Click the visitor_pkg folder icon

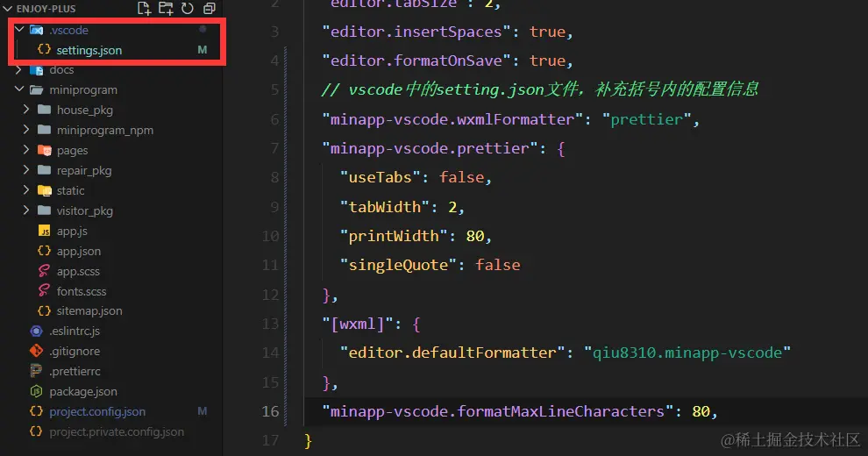[45, 210]
